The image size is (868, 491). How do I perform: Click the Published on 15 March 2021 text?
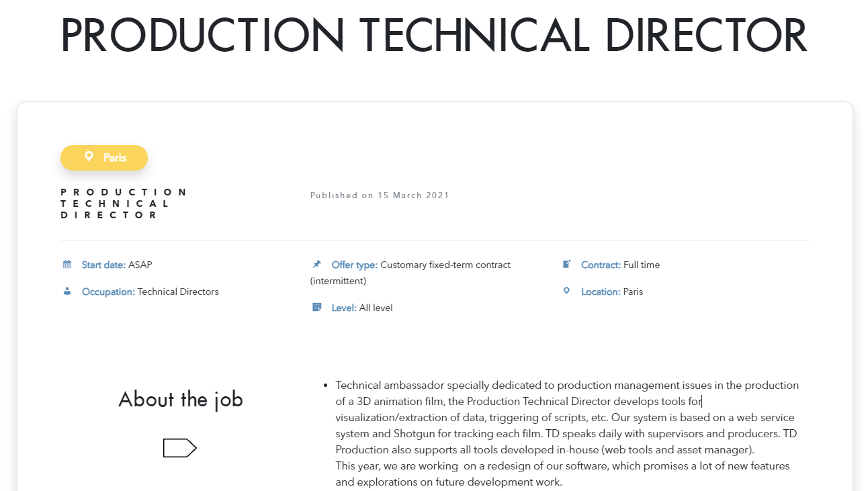point(380,195)
